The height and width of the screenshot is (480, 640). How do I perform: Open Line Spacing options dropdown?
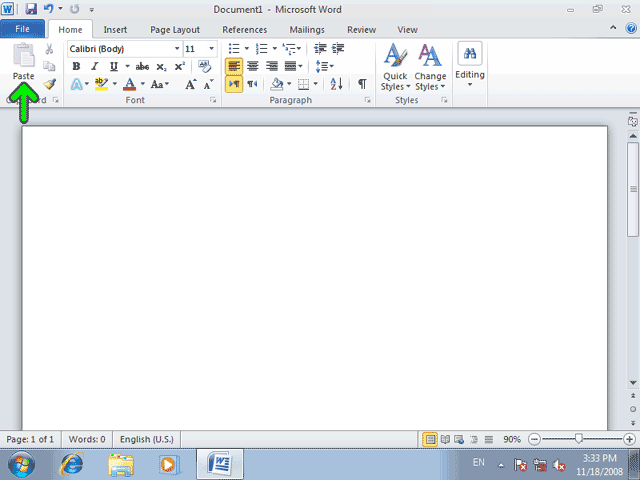coord(325,66)
